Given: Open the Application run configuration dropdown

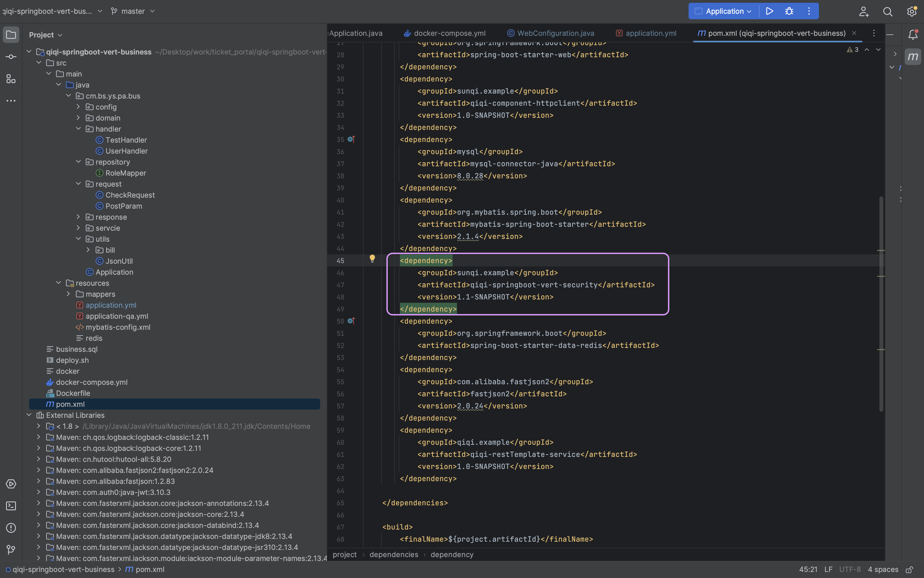Looking at the screenshot, I should tap(723, 11).
